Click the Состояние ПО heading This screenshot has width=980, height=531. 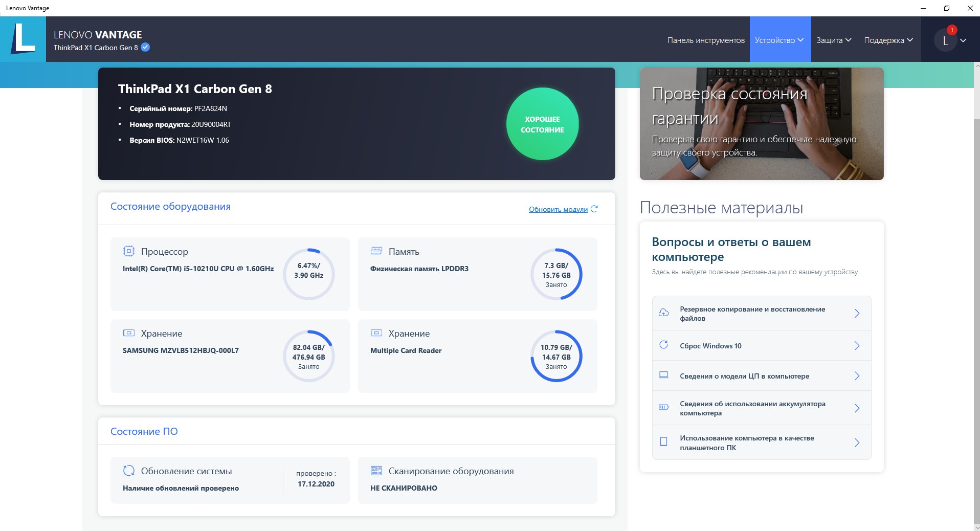point(144,431)
